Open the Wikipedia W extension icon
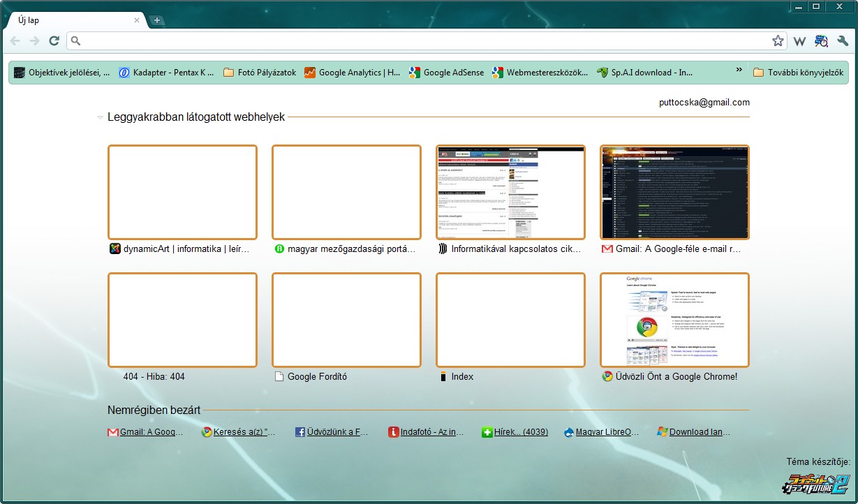 [x=800, y=41]
